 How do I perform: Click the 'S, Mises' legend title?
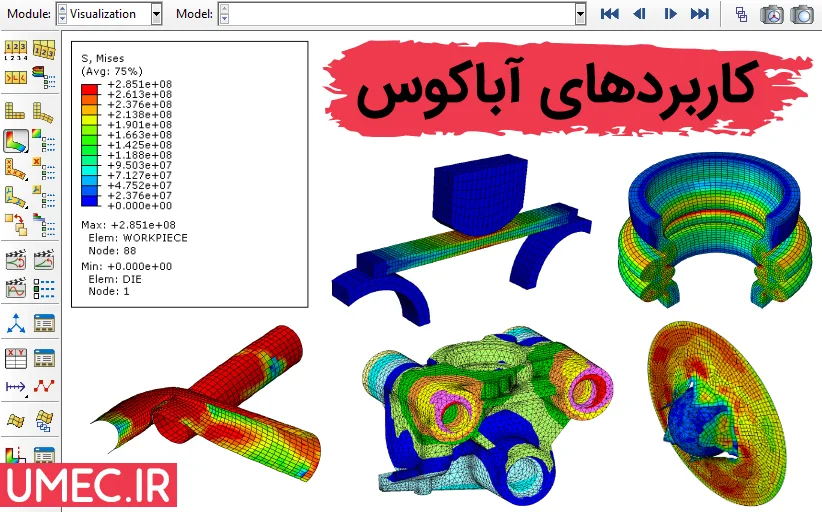(103, 58)
